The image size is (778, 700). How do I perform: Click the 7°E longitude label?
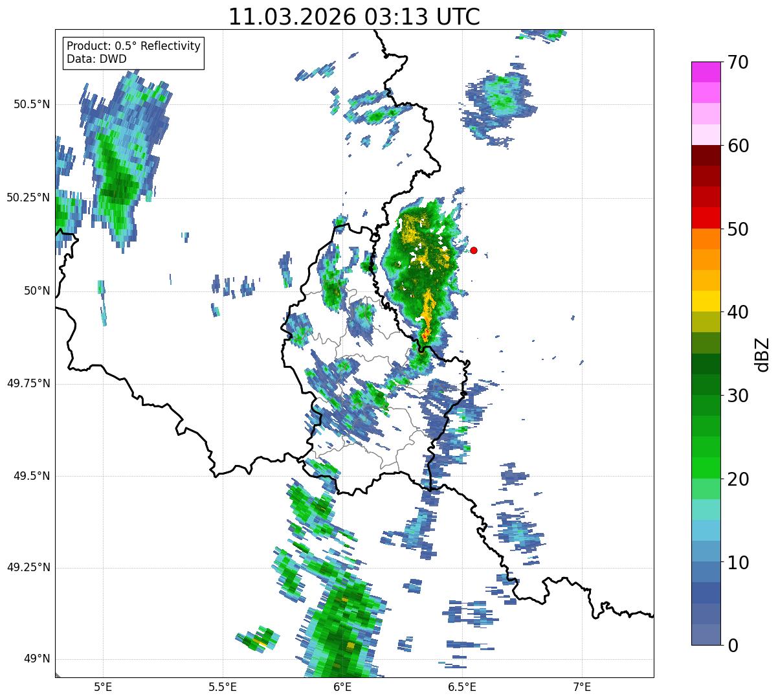[x=582, y=687]
